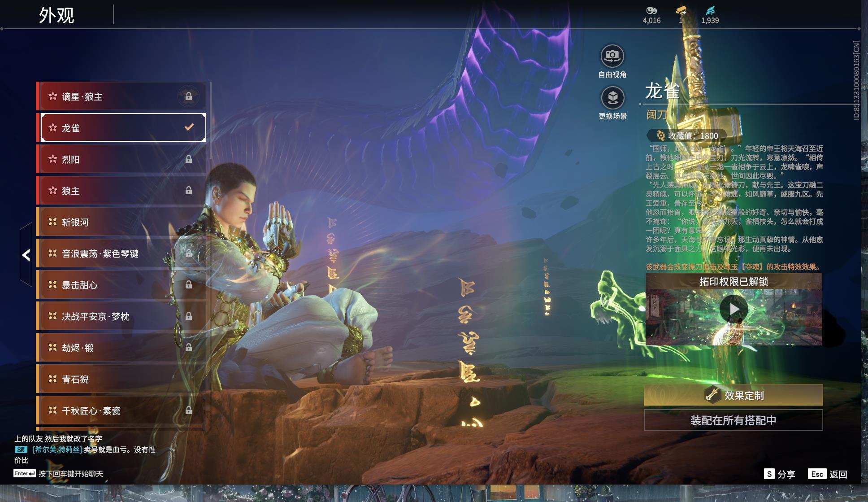Click the 1,939 blue feather currency

click(710, 15)
